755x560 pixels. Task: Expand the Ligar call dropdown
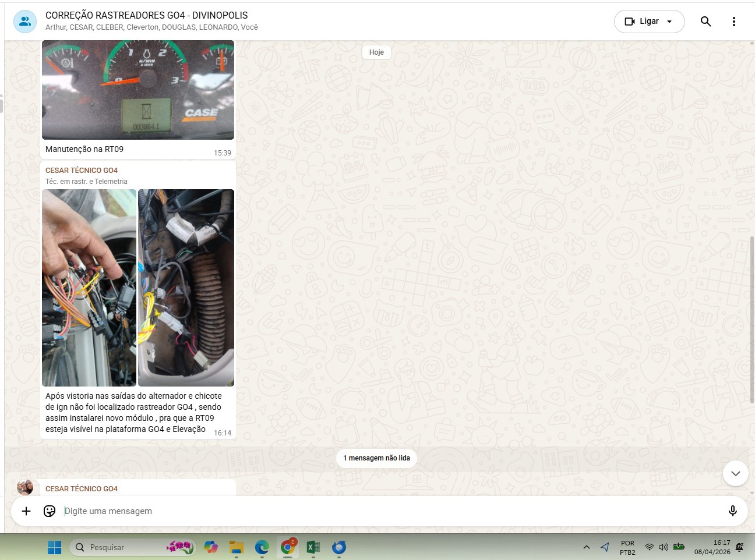coord(669,22)
